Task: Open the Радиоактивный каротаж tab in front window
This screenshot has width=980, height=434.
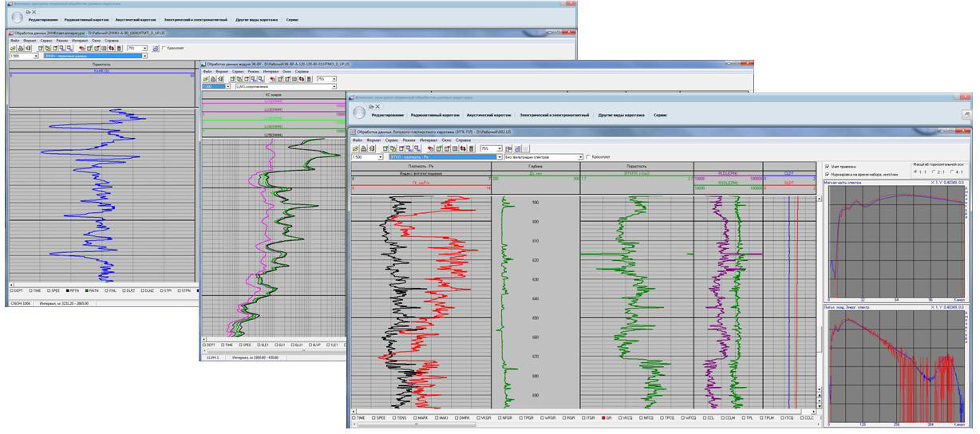Action: pos(435,115)
